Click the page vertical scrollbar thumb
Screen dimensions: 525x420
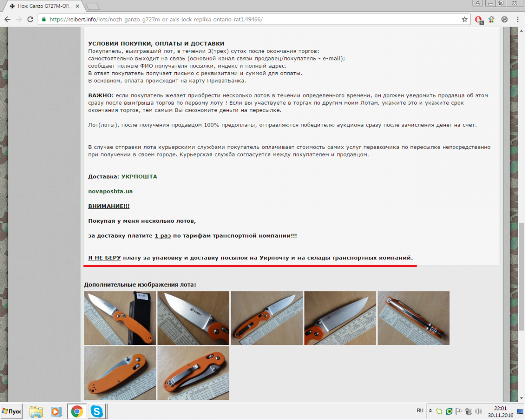pos(521,277)
